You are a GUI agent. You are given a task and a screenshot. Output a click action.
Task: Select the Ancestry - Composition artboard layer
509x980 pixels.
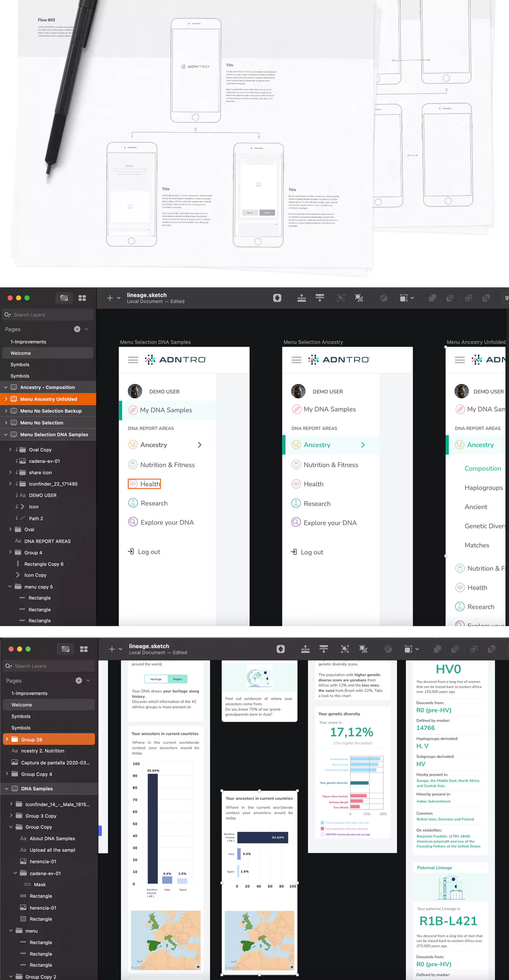pyautogui.click(x=47, y=387)
